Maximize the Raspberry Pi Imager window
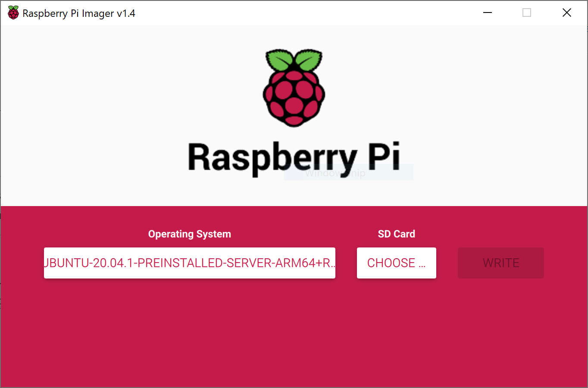Screen dimensions: 588x388 point(526,13)
